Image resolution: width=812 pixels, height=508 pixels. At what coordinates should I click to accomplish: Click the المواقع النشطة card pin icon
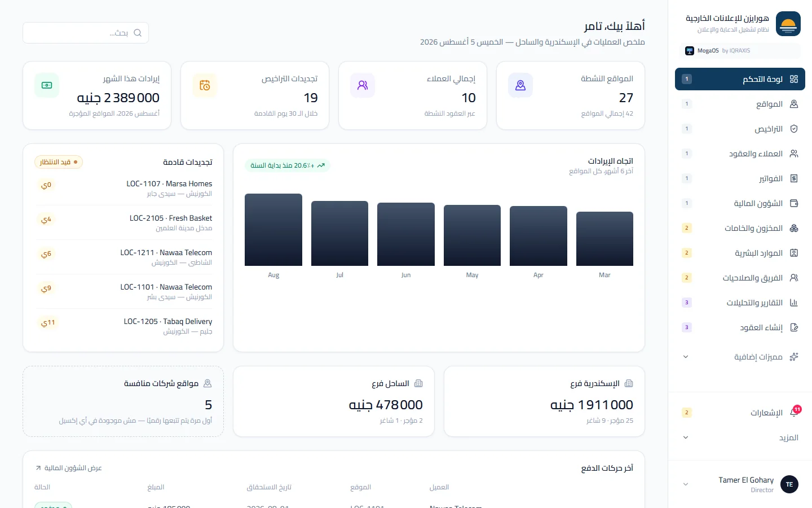click(x=520, y=85)
